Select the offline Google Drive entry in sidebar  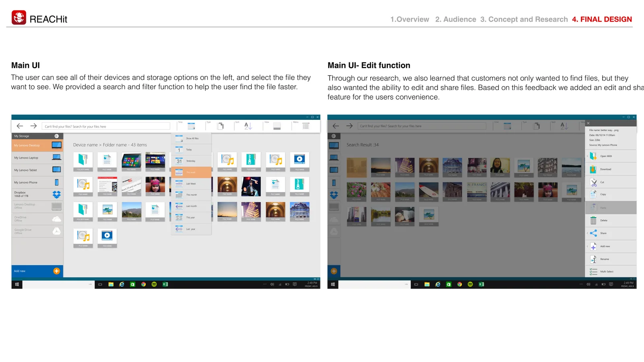(x=37, y=231)
